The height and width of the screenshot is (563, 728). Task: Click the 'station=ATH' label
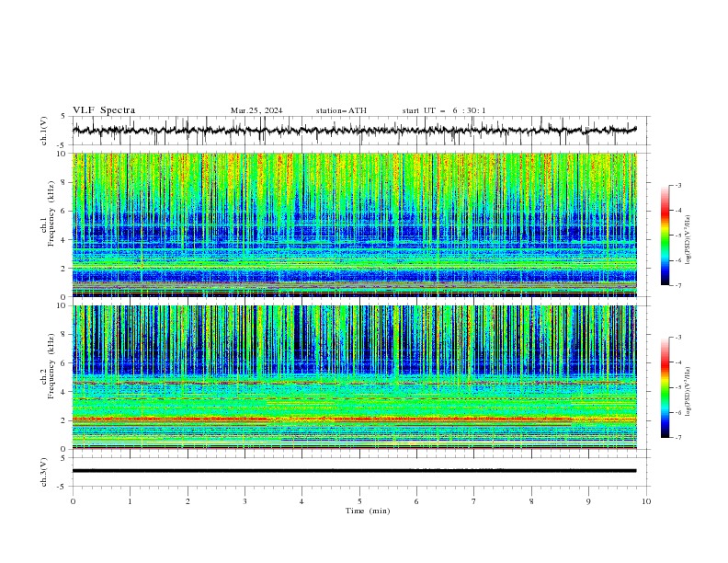tap(341, 110)
